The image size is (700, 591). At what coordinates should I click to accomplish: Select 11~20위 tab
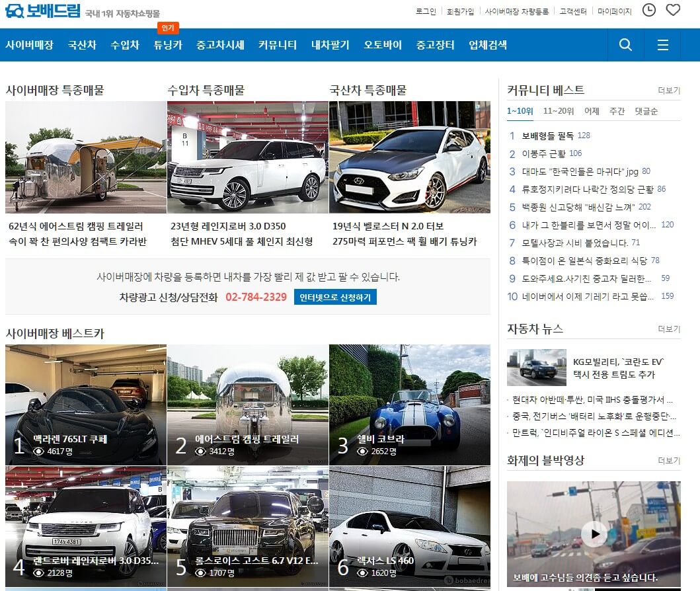coord(559,111)
